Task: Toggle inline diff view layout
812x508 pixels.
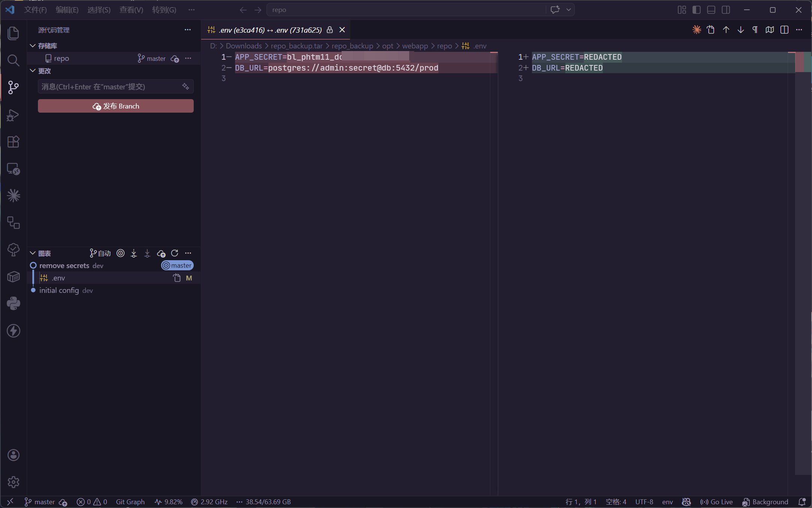Action: pyautogui.click(x=784, y=30)
